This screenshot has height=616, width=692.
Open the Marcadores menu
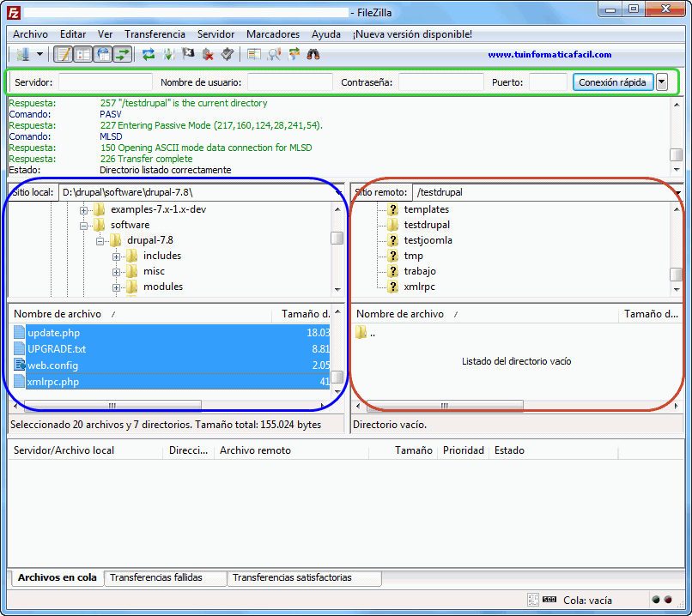(x=273, y=34)
